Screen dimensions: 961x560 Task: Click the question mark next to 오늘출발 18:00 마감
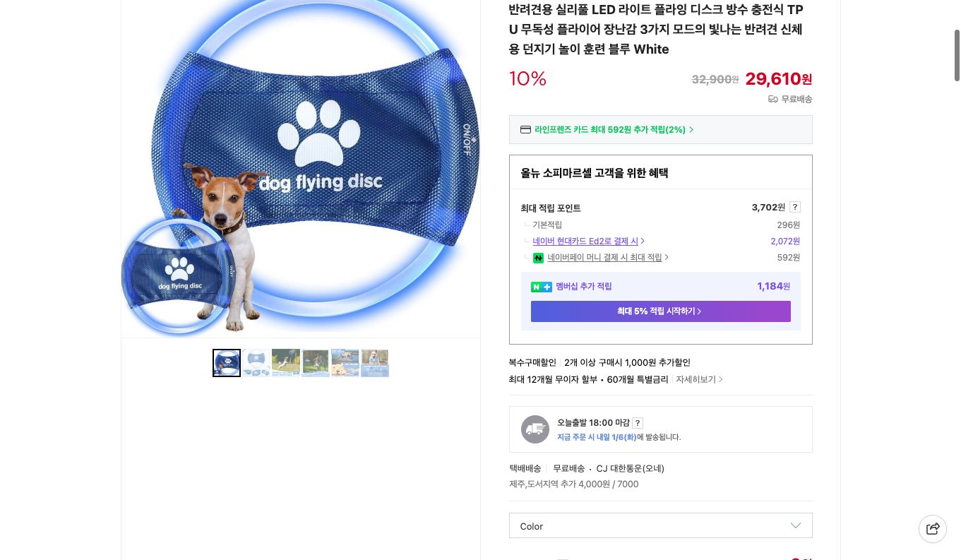[638, 423]
